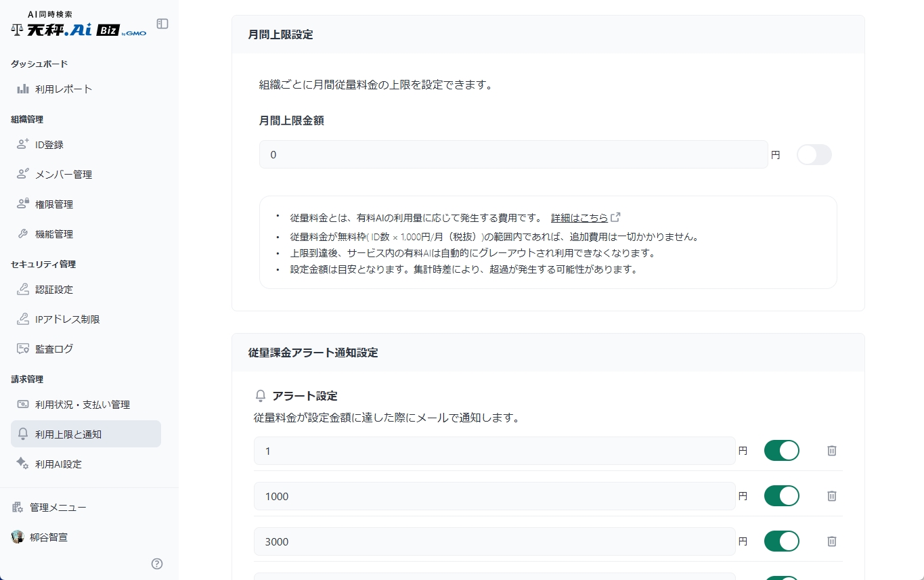This screenshot has width=924, height=580.
Task: Open the 認証設定 authentication settings
Action: (58, 289)
